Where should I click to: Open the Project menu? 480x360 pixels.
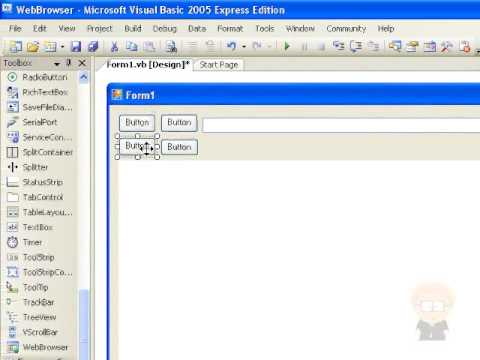coord(99,29)
